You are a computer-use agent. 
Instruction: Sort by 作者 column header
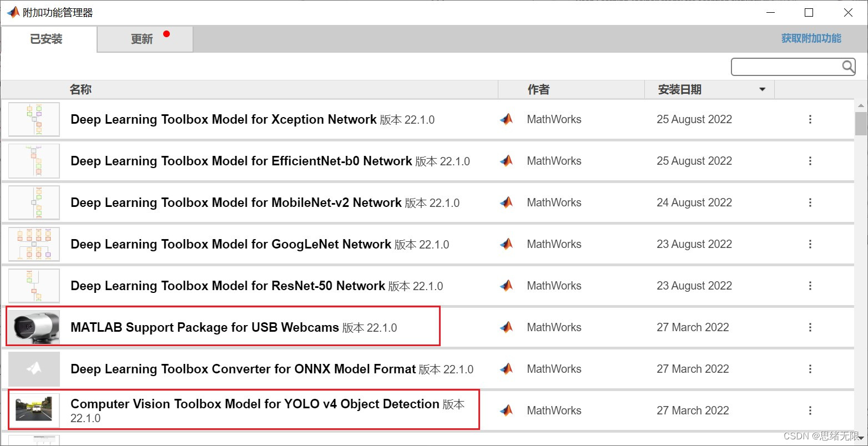pyautogui.click(x=538, y=89)
